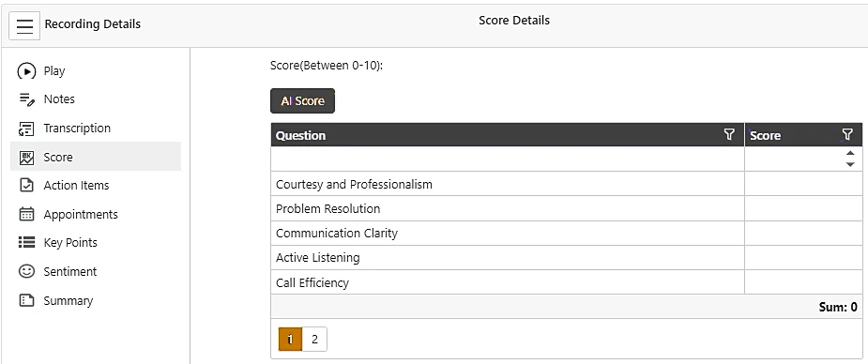Open the Summary section
868x364 pixels.
tap(95, 300)
